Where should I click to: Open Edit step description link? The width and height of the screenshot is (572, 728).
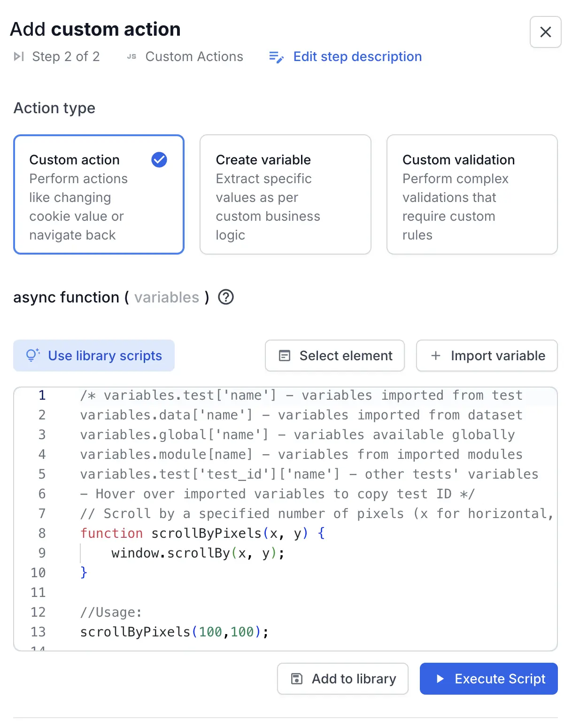[357, 57]
